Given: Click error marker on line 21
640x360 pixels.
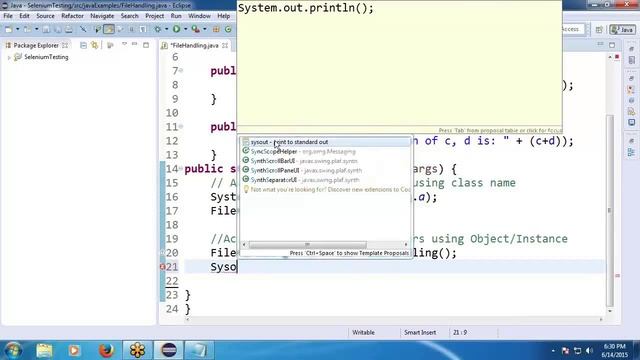Looking at the screenshot, I should 162,267.
